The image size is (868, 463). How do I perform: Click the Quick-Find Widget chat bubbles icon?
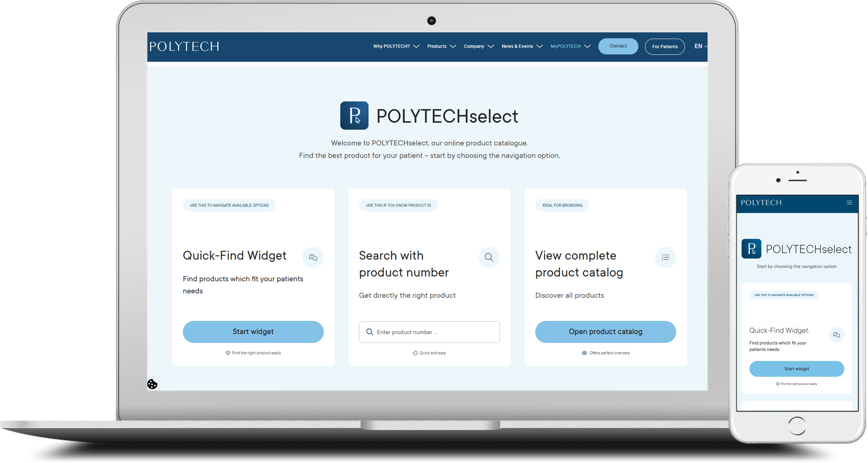pos(313,257)
